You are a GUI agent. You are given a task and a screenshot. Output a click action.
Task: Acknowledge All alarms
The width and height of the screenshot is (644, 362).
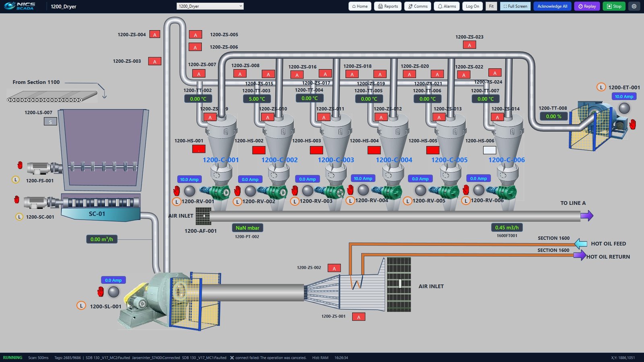[552, 6]
